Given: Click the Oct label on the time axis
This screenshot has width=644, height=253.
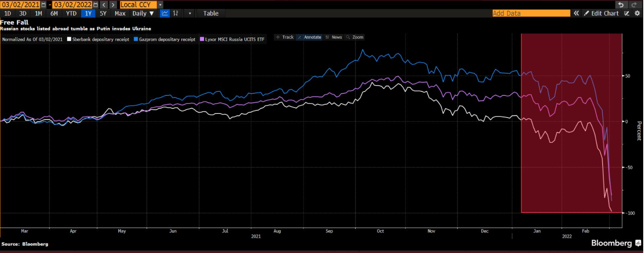Looking at the screenshot, I should pos(380,231).
